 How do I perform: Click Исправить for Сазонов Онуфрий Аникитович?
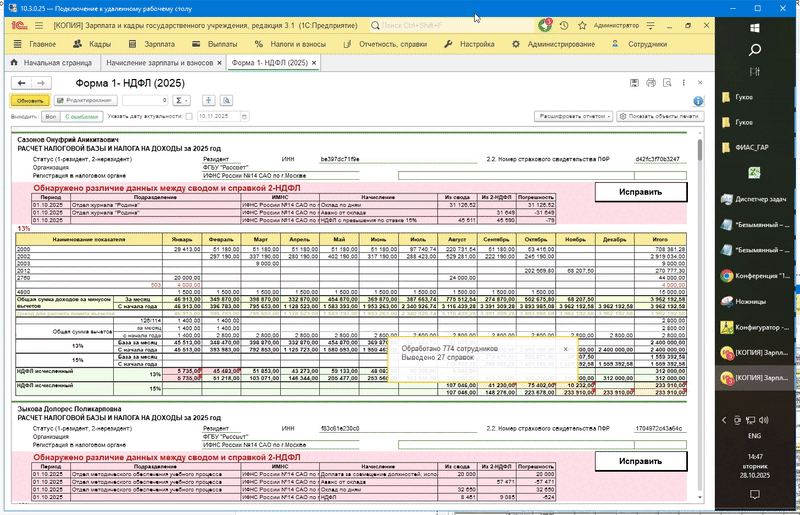[x=641, y=192]
